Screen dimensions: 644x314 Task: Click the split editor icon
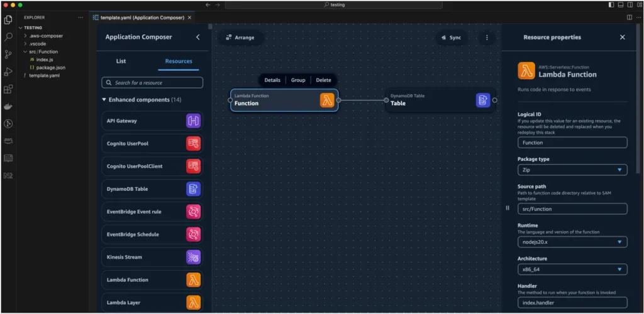click(x=629, y=18)
